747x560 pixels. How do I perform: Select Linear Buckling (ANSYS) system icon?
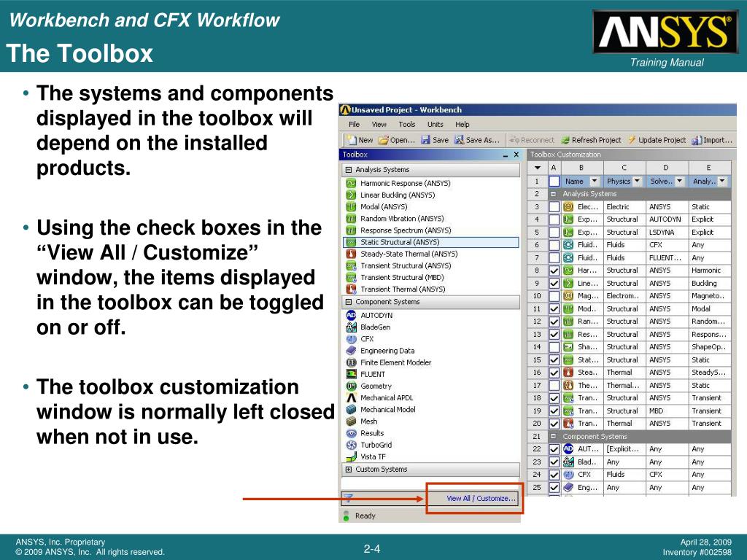(351, 195)
